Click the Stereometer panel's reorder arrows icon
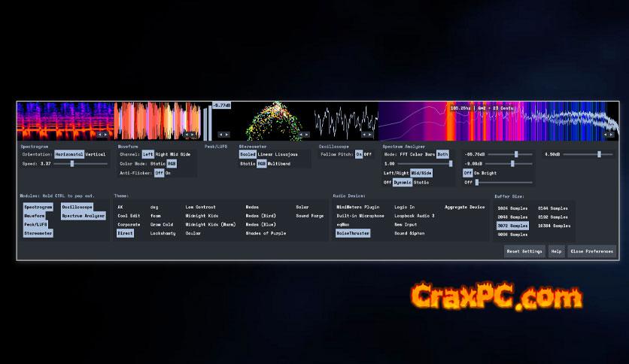629x364 pixels. point(302,135)
